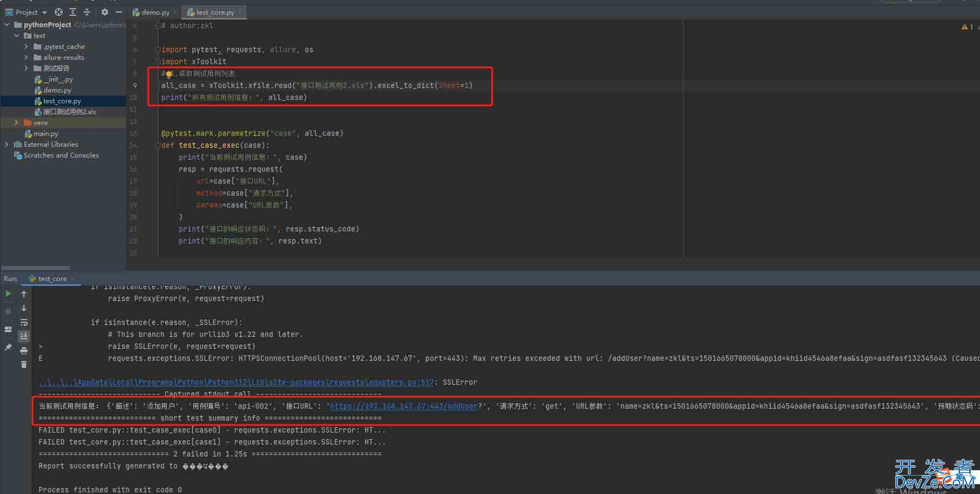This screenshot has width=980, height=494.
Task: Clear console output with trash icon
Action: (24, 365)
